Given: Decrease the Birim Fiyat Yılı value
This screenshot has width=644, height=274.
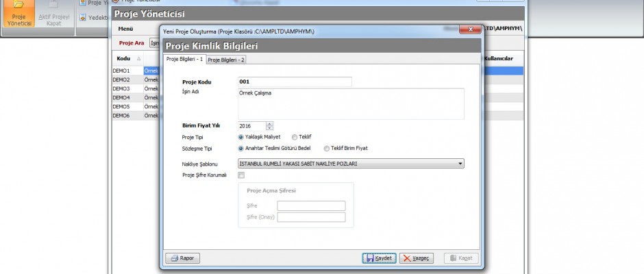Looking at the screenshot, I should 269,128.
